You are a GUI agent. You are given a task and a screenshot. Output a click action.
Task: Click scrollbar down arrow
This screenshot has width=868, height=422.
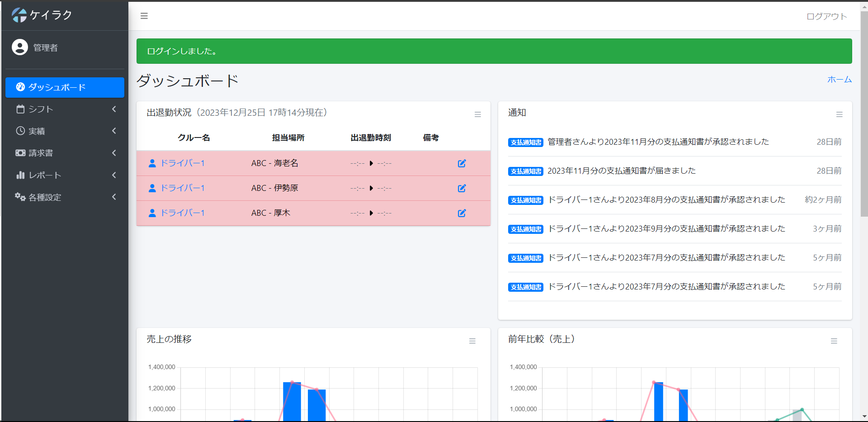(x=864, y=417)
